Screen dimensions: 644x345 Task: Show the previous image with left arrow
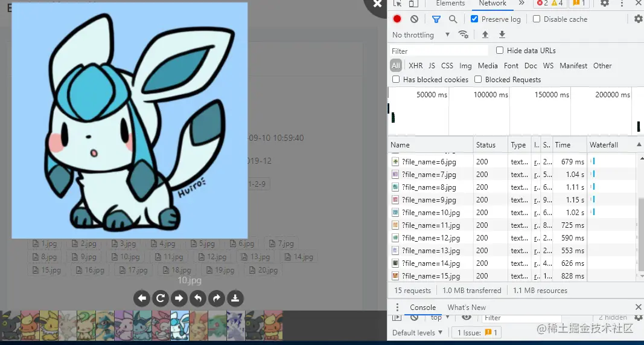pos(142,298)
